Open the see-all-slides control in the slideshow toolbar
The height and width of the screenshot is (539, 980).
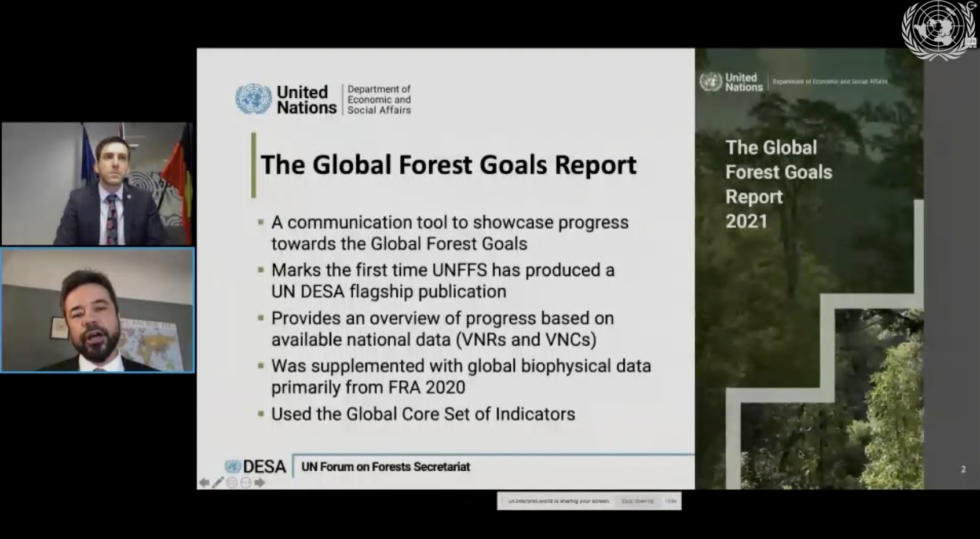point(232,482)
